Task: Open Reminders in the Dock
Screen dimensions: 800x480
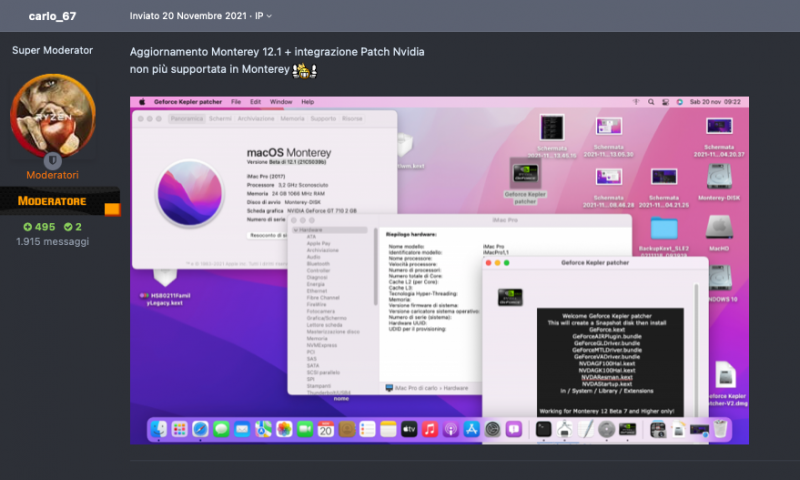Action: click(x=367, y=430)
